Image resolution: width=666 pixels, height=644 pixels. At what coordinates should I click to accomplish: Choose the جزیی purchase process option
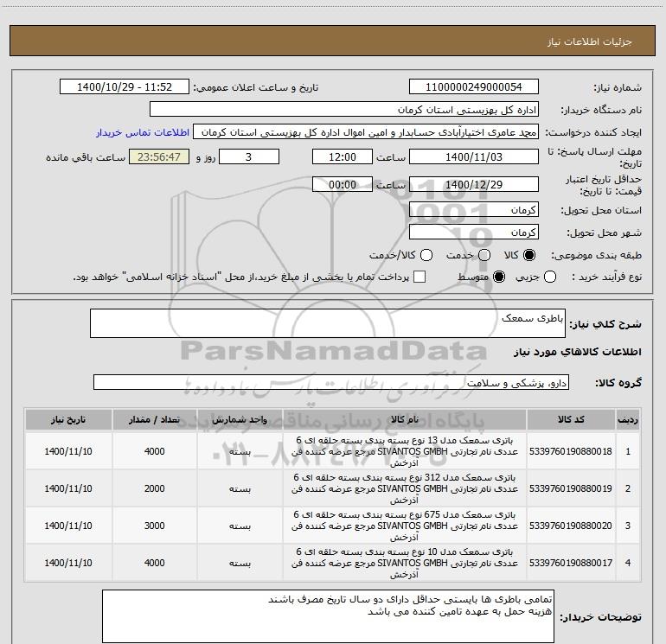tap(550, 277)
